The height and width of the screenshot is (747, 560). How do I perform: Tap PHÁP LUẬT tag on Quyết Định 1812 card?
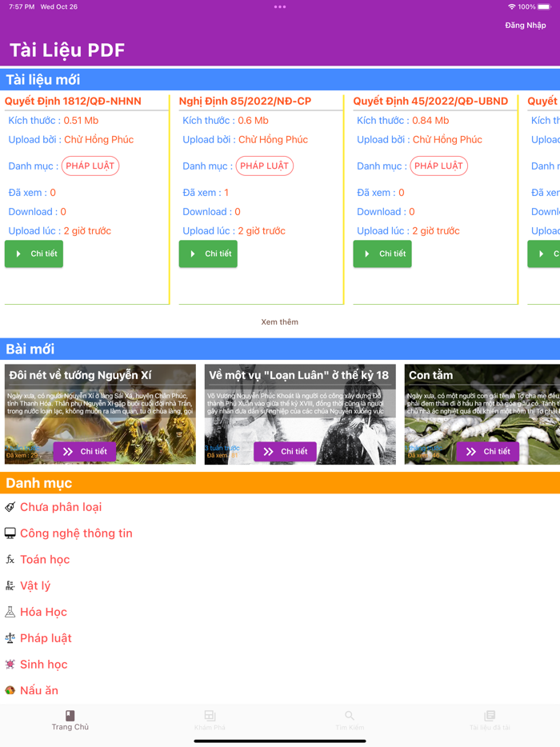90,166
